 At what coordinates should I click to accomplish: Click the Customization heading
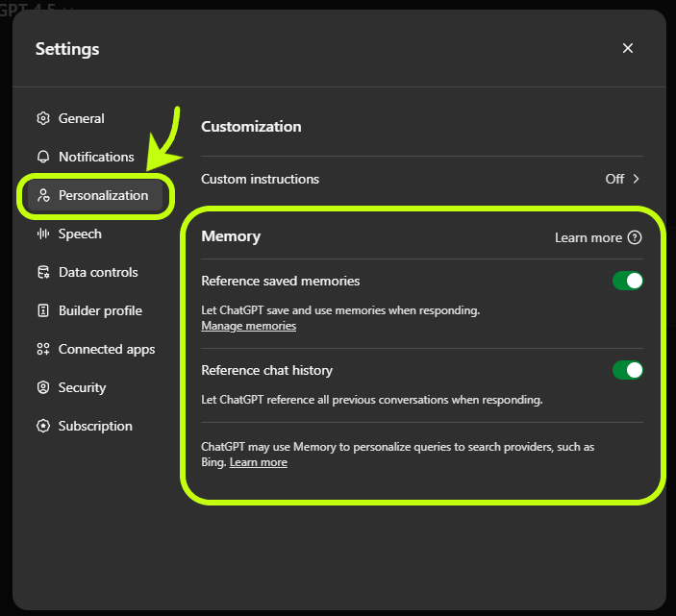(x=251, y=127)
